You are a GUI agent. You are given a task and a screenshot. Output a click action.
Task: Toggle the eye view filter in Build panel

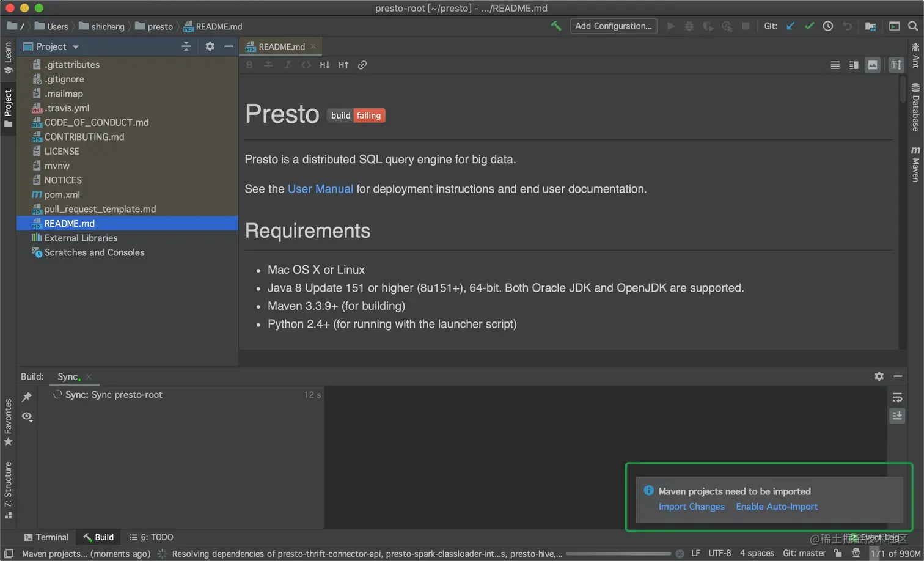coord(27,416)
